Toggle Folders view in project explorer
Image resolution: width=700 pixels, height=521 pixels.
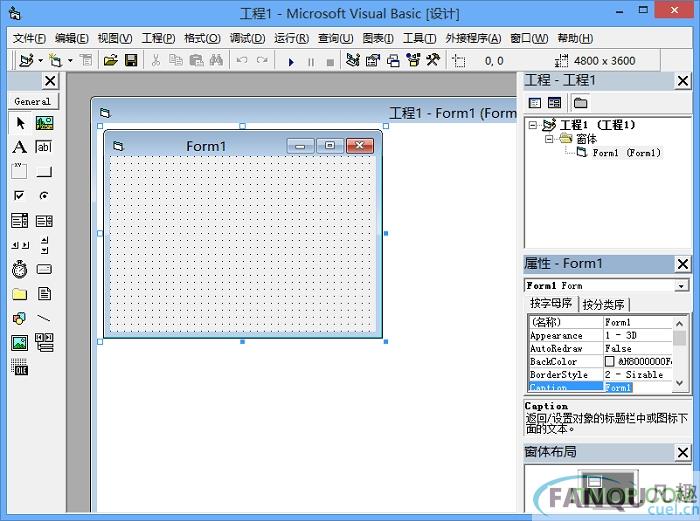pos(580,103)
